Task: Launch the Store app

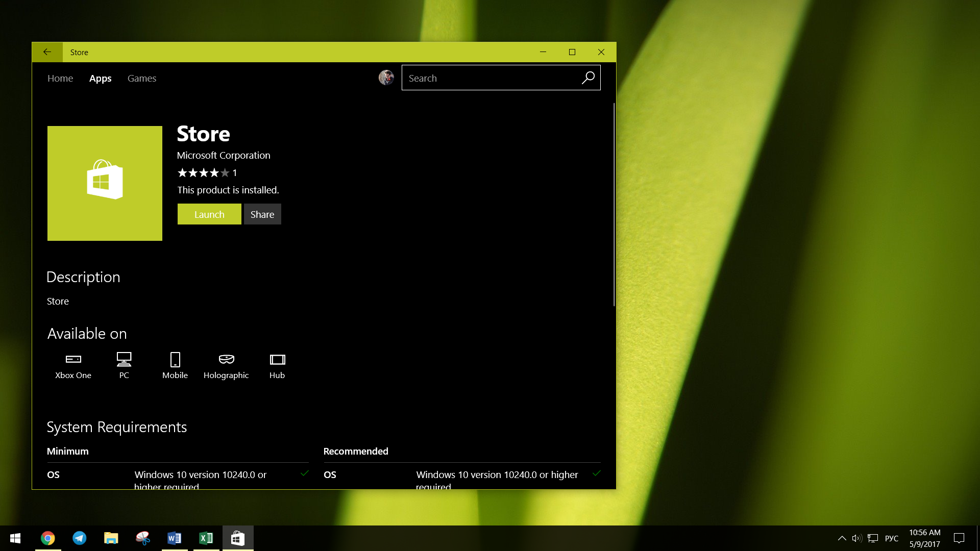Action: point(209,214)
